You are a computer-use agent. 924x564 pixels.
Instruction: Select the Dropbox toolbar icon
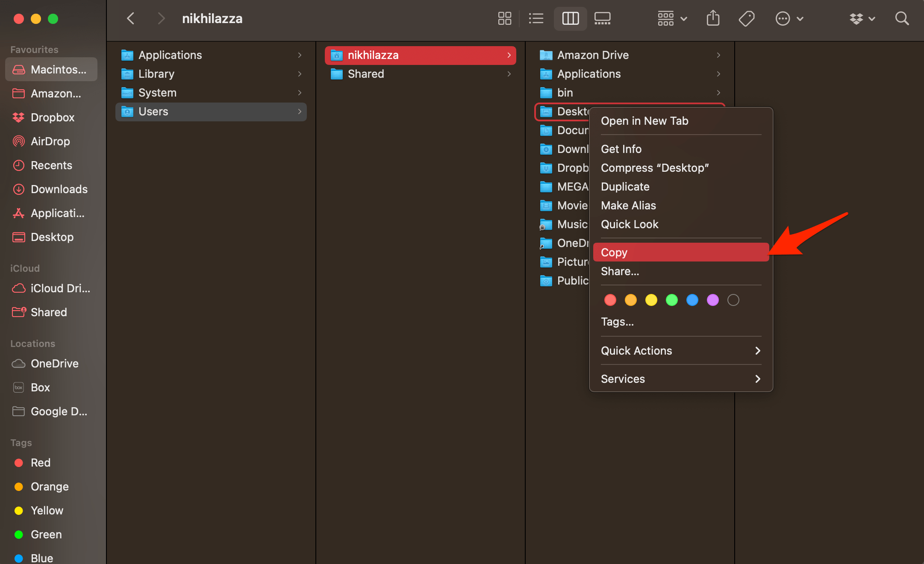[x=857, y=18]
